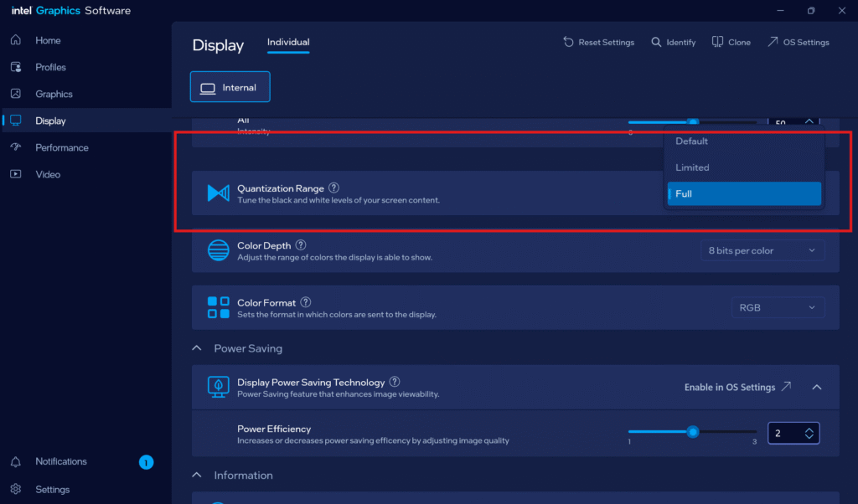858x504 pixels.
Task: Open the Profiles icon in sidebar
Action: (16, 67)
